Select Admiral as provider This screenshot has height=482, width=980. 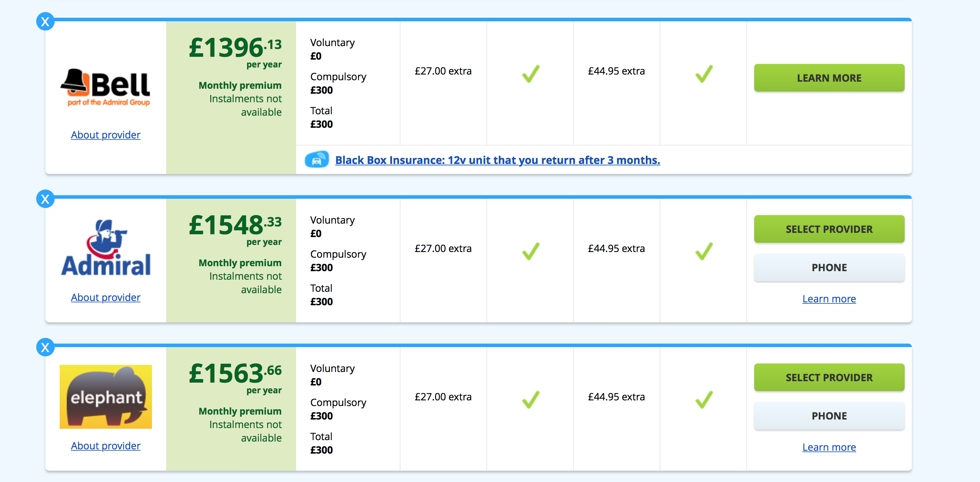click(x=829, y=229)
